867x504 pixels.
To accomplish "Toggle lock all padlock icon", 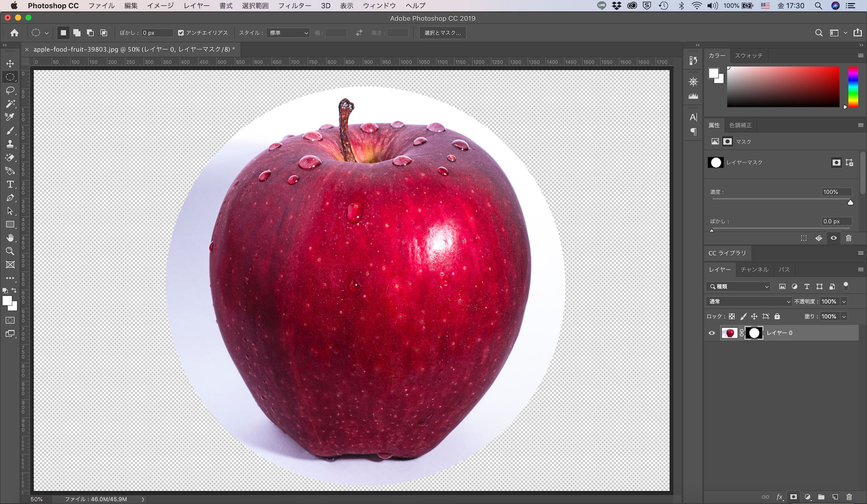I will click(x=777, y=316).
